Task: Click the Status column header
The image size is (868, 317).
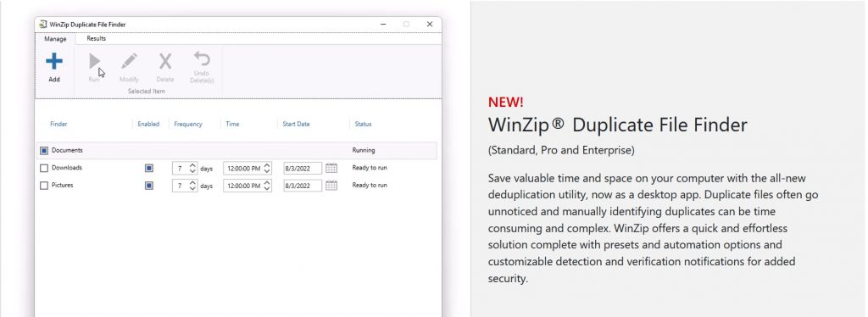Action: click(x=363, y=124)
